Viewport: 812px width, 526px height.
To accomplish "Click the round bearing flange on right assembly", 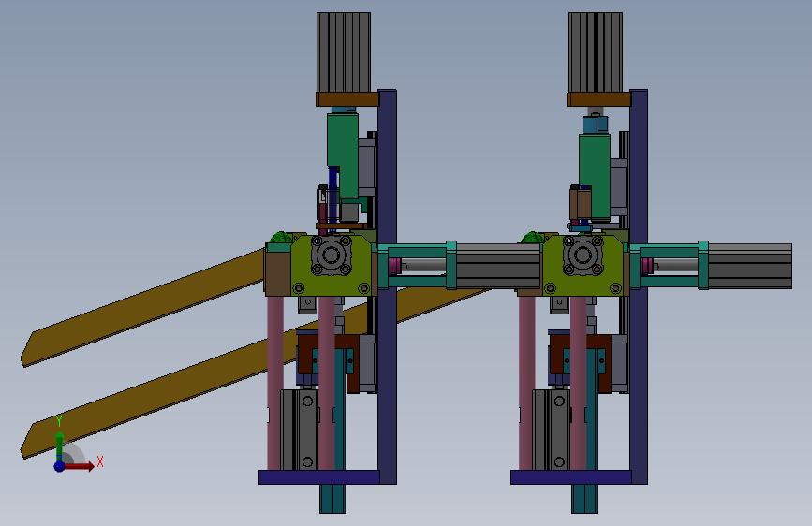I will point(583,256).
